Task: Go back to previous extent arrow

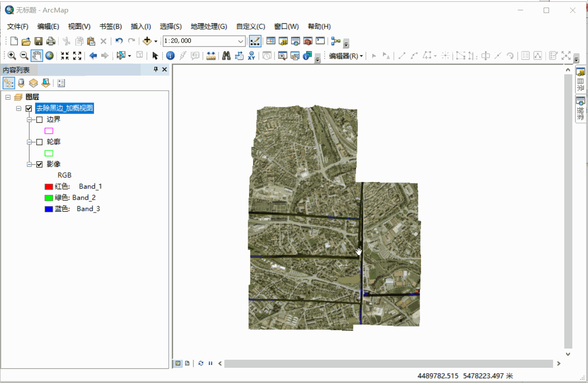Action: click(93, 55)
